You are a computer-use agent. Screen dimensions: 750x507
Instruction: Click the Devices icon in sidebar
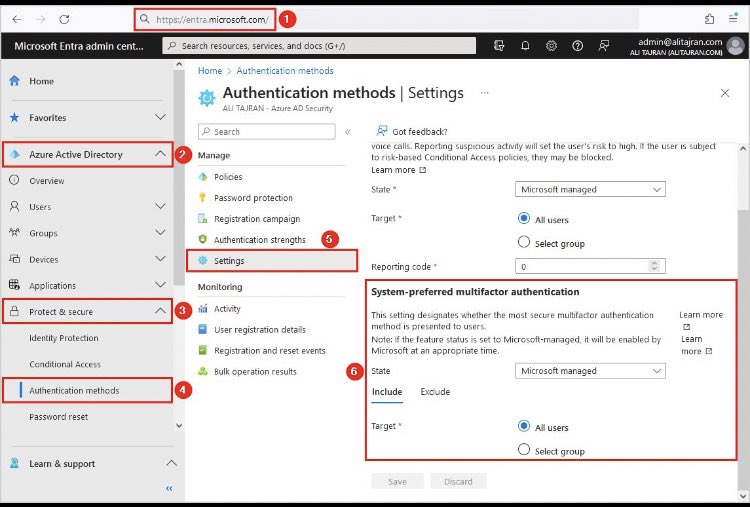[x=14, y=259]
